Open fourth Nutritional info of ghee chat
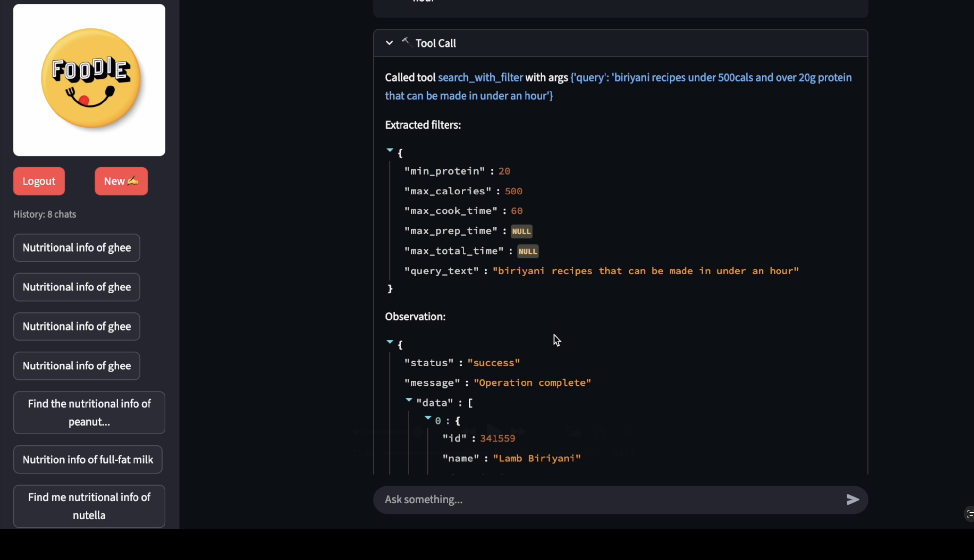Image resolution: width=974 pixels, height=560 pixels. [77, 366]
